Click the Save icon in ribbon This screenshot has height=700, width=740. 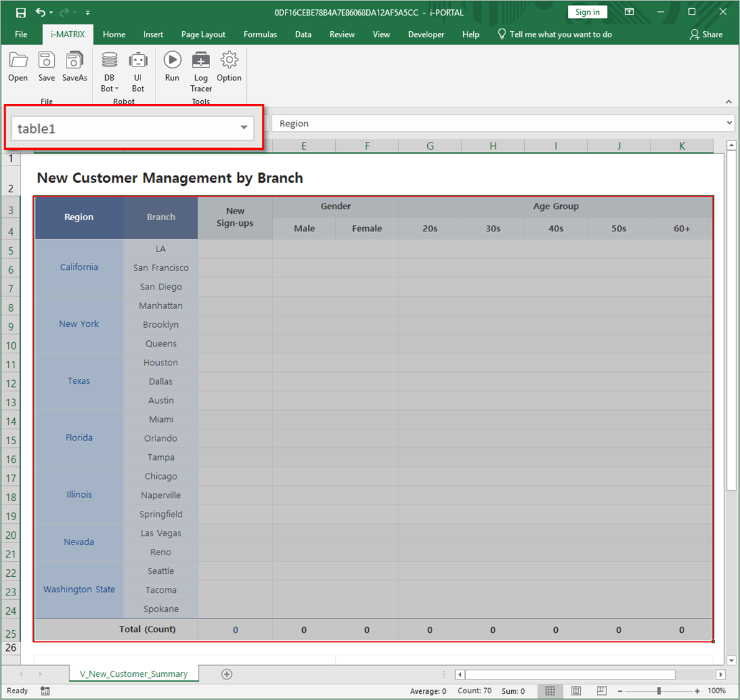[x=47, y=60]
